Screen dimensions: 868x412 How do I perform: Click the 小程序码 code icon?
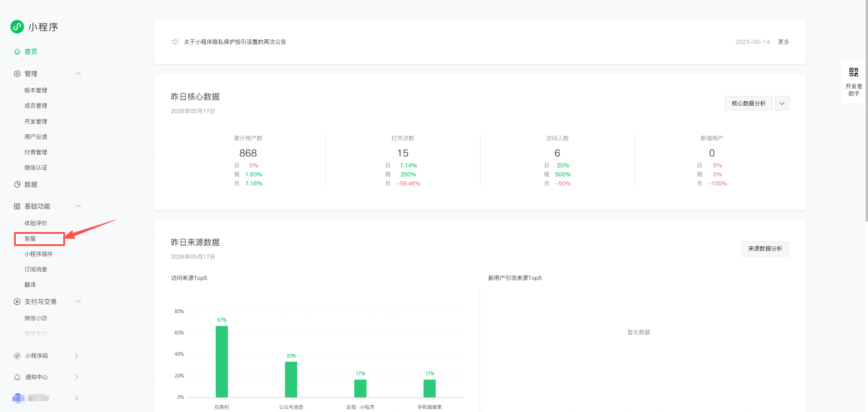pos(17,356)
